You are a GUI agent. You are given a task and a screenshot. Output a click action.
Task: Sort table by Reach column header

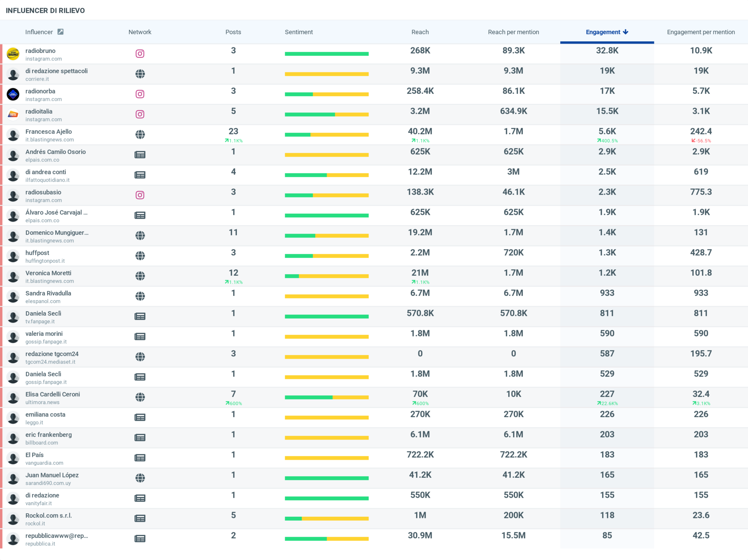click(x=420, y=32)
